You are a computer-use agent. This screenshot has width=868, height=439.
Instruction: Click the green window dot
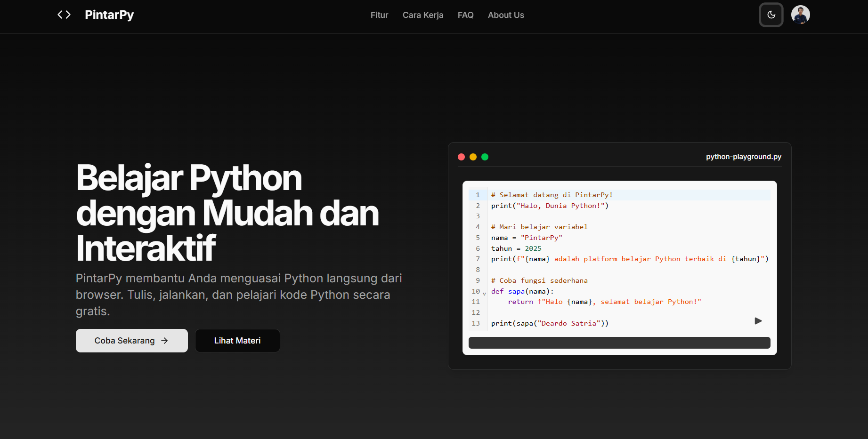click(485, 157)
